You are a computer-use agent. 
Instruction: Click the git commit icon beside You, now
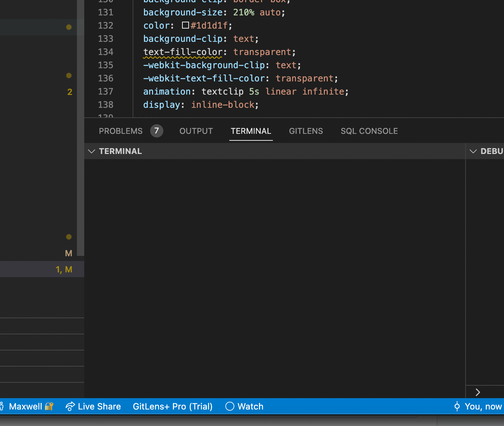[x=457, y=406]
